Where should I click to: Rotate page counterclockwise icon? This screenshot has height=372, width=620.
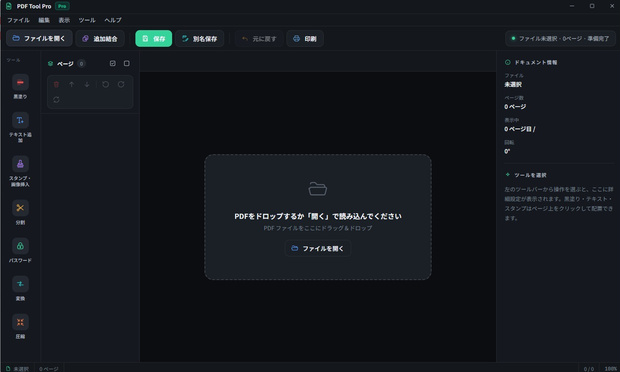106,85
